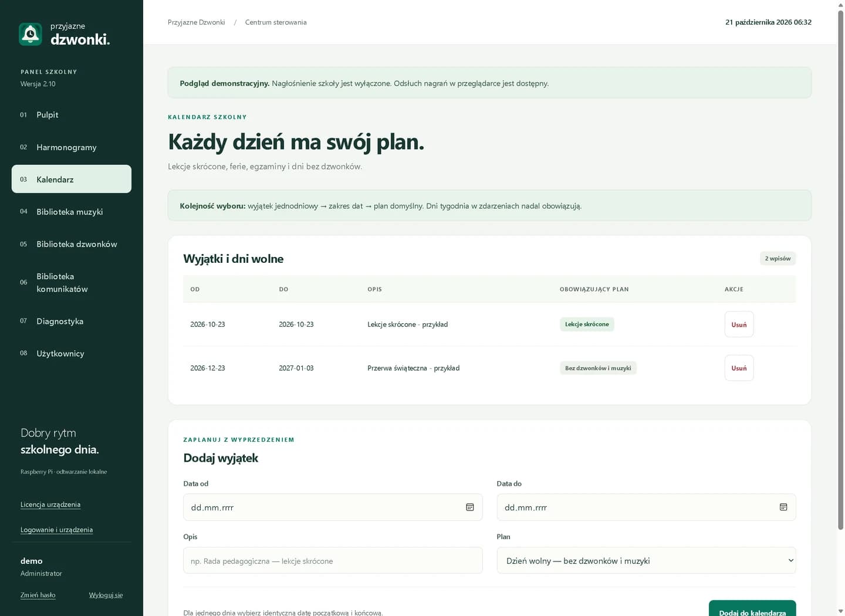Focus the Data do date field
Viewport: 845px width, 616px height.
tap(646, 507)
